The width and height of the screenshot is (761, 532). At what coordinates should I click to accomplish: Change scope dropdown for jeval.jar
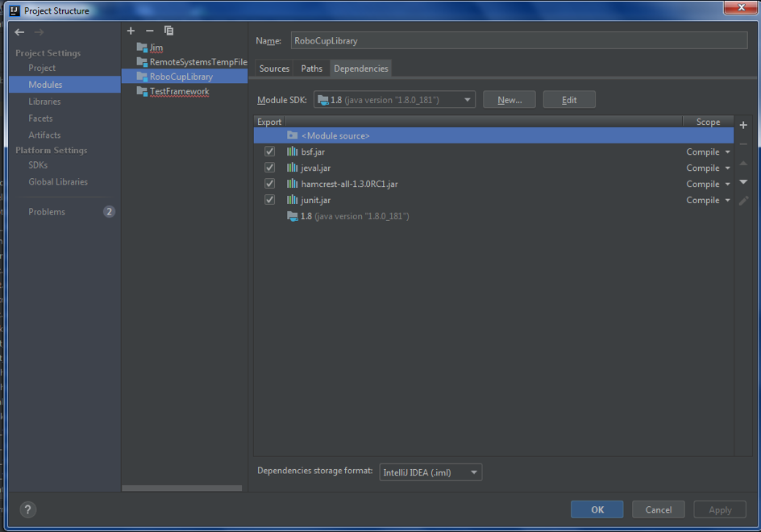coord(708,168)
